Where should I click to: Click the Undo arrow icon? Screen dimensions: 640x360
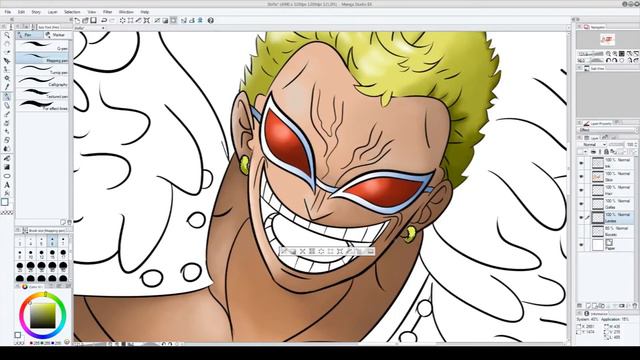point(104,20)
